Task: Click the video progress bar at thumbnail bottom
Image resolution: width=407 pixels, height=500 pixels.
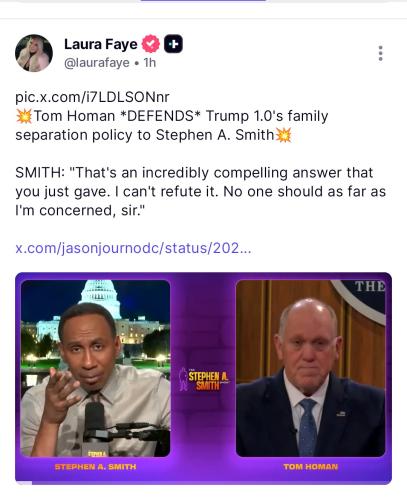Action: (x=203, y=483)
